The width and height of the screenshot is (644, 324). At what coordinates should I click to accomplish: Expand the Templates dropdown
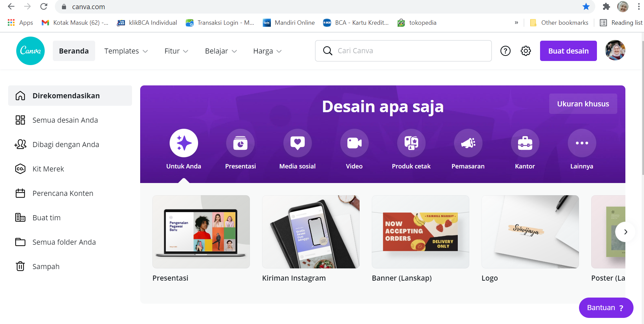(x=126, y=51)
